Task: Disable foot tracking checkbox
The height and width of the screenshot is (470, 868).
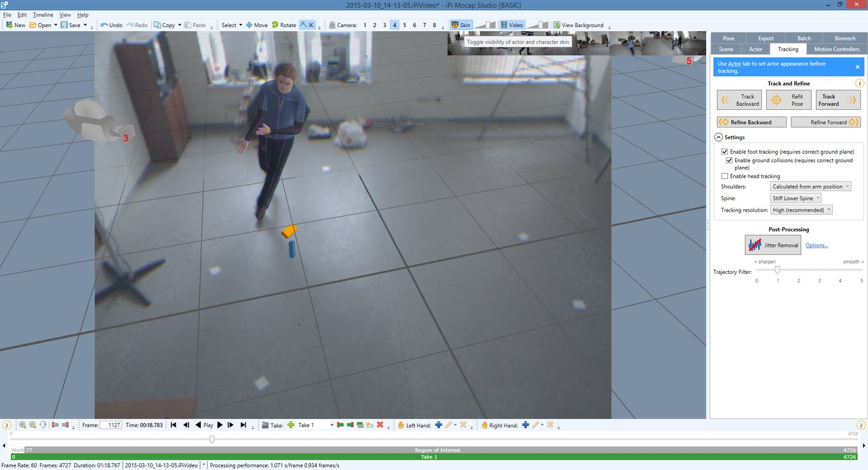Action: (x=725, y=151)
